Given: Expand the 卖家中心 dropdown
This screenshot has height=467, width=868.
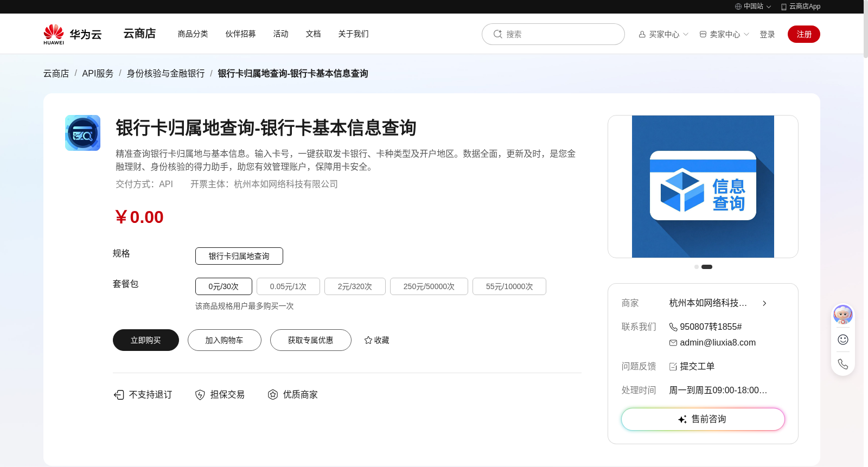Looking at the screenshot, I should pos(746,34).
